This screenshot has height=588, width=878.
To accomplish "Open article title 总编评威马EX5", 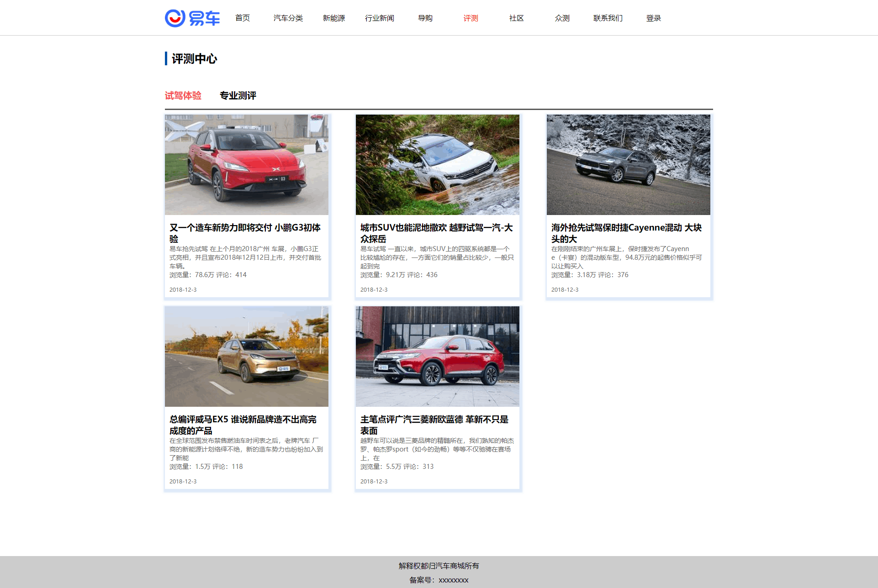I will tap(243, 425).
